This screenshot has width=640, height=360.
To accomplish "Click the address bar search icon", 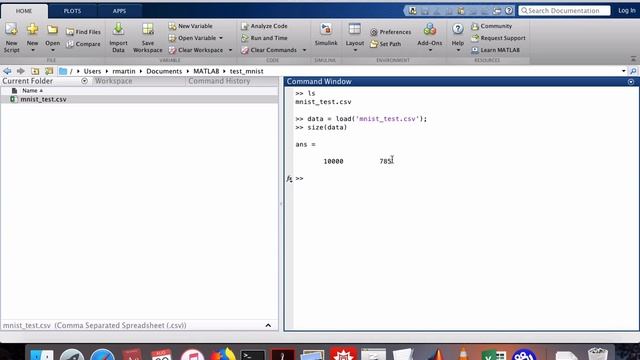I will 633,71.
